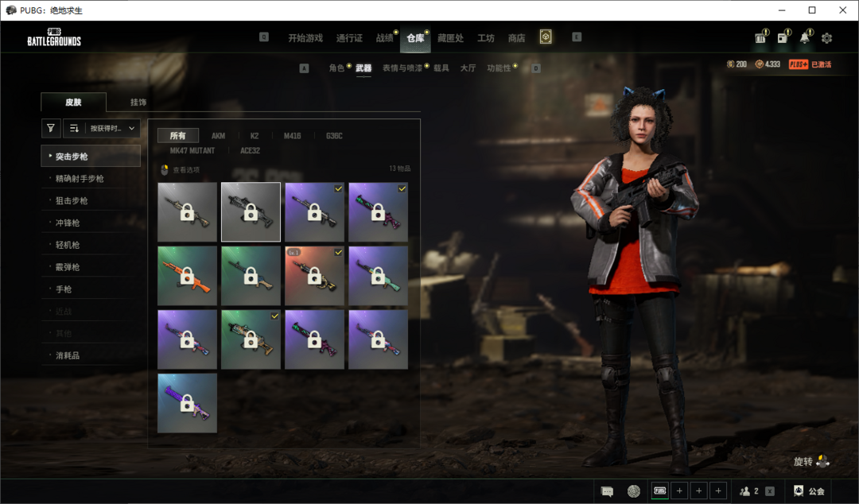This screenshot has height=504, width=859.
Task: Open the circular radial icon beside chat
Action: point(633,490)
